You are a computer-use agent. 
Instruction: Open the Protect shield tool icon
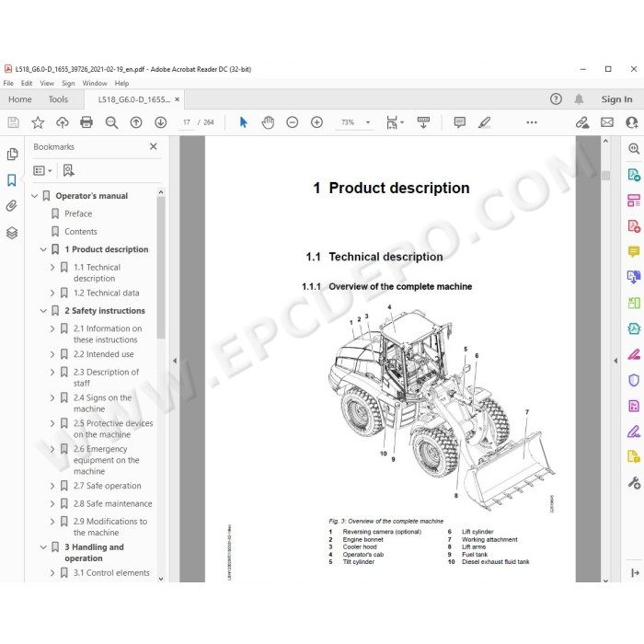[634, 380]
